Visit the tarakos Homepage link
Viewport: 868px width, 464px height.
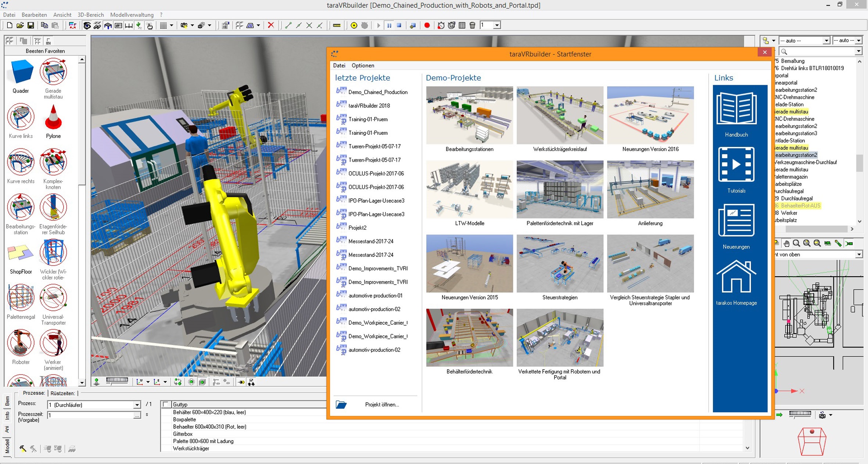pyautogui.click(x=736, y=283)
